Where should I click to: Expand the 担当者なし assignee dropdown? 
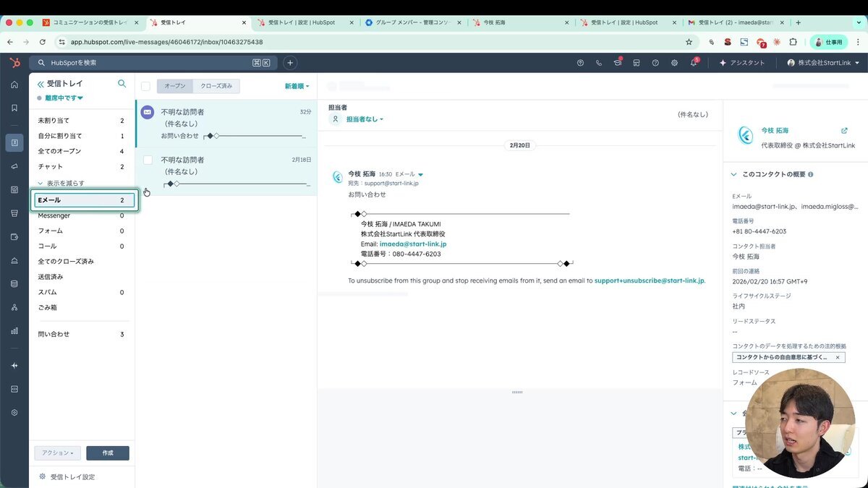coord(365,119)
